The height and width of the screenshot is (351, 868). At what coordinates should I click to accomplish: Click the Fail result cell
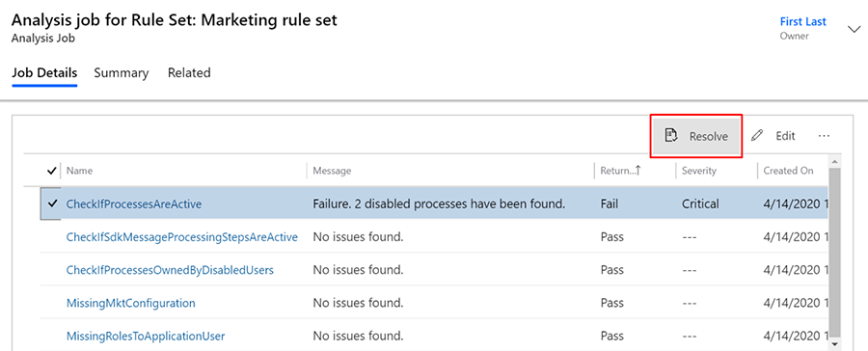coord(609,203)
